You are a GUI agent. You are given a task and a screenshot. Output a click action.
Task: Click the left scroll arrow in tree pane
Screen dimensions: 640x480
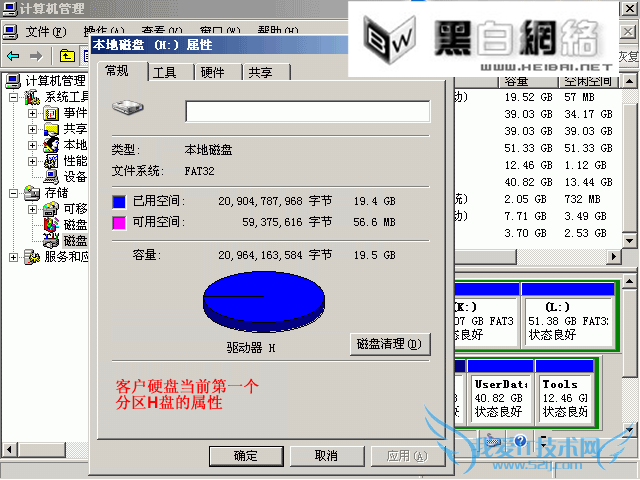tap(9, 450)
